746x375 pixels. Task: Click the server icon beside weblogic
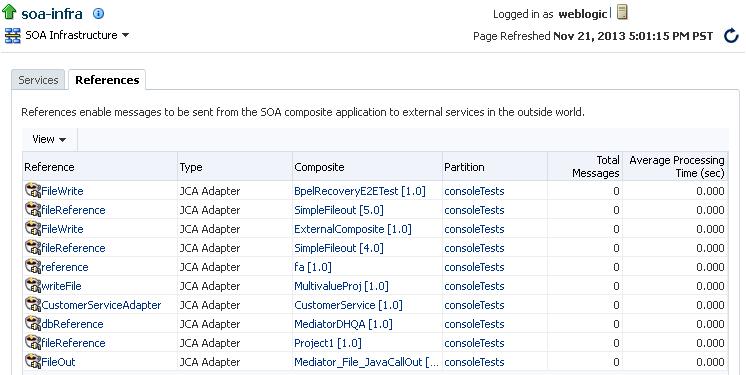coord(622,12)
